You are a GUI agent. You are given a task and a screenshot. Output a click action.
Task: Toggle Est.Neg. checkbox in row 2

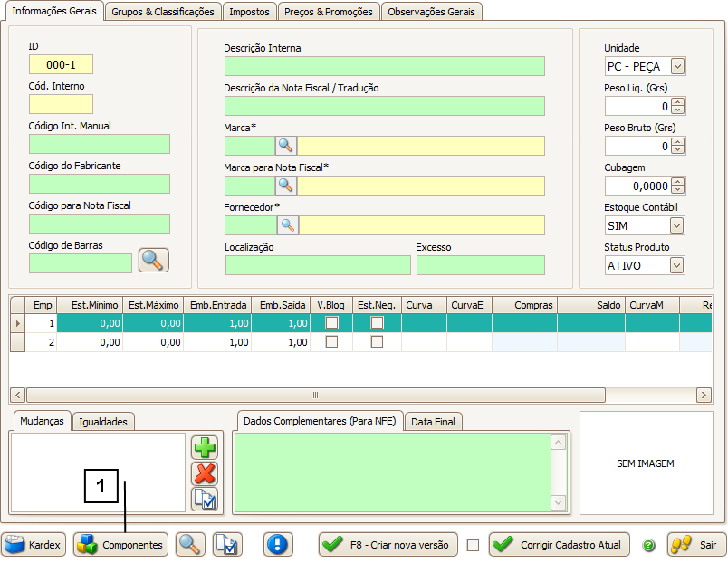coord(377,342)
